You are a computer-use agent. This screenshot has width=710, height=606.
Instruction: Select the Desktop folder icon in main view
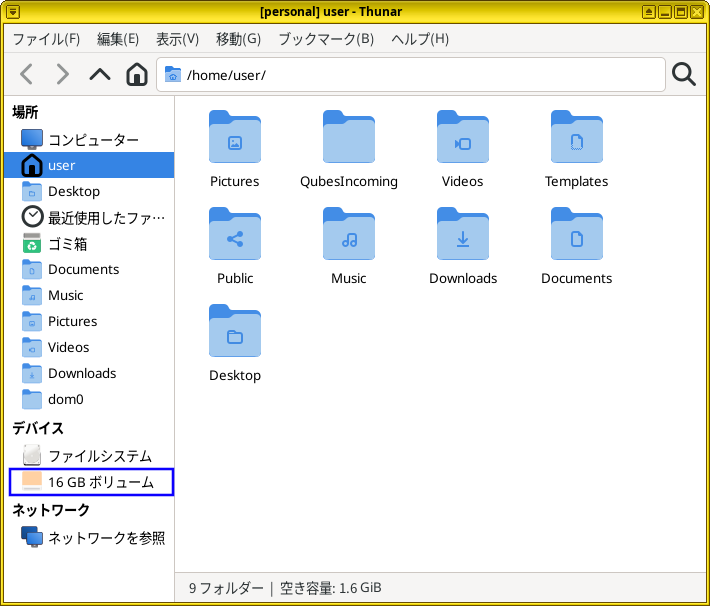235,331
